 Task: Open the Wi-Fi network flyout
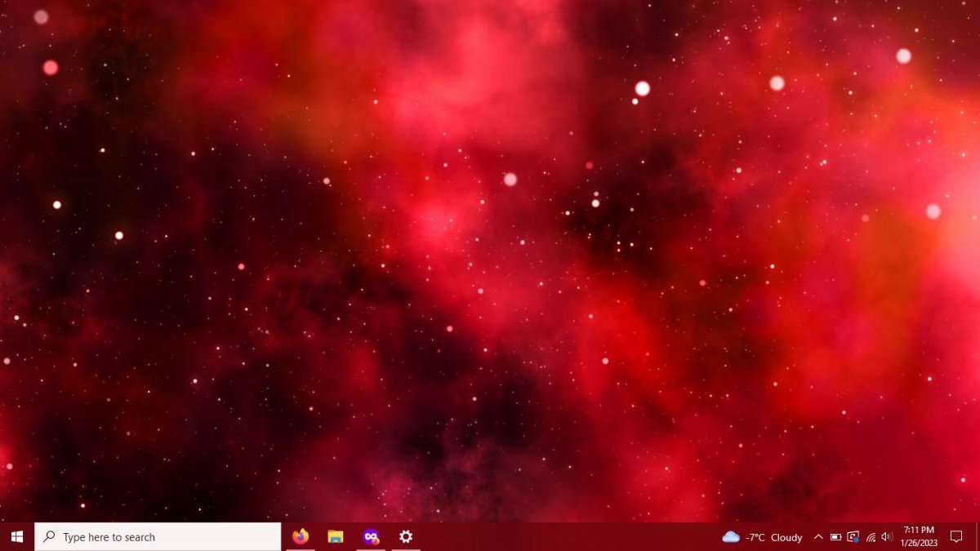coord(871,537)
